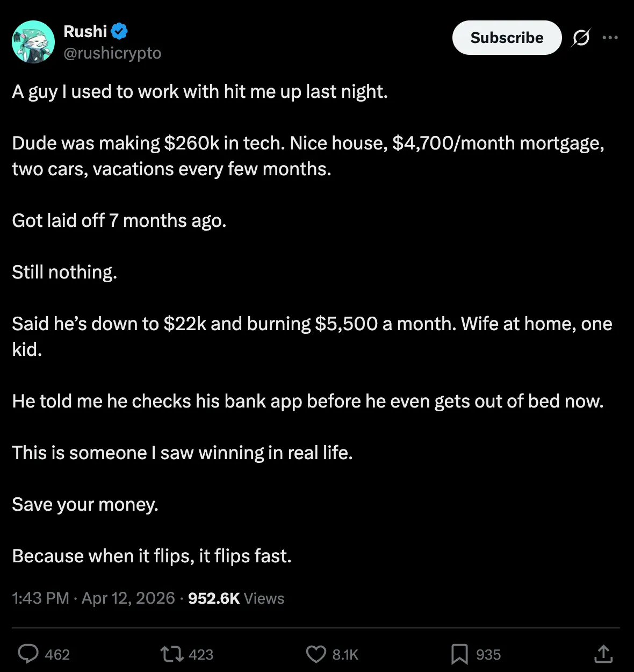Click the tweet text 'Save your money.'

[x=85, y=504]
